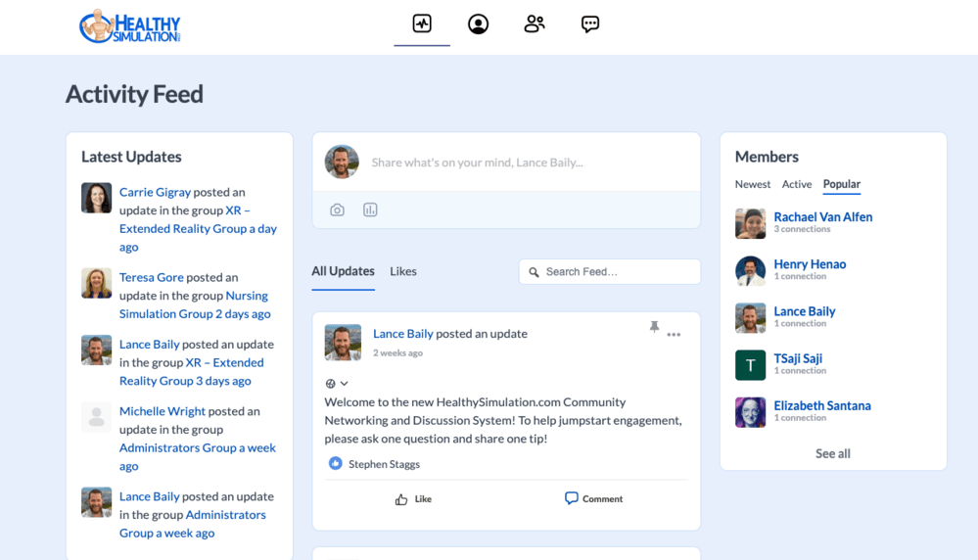Click the Share what's on your mind box

(x=477, y=163)
